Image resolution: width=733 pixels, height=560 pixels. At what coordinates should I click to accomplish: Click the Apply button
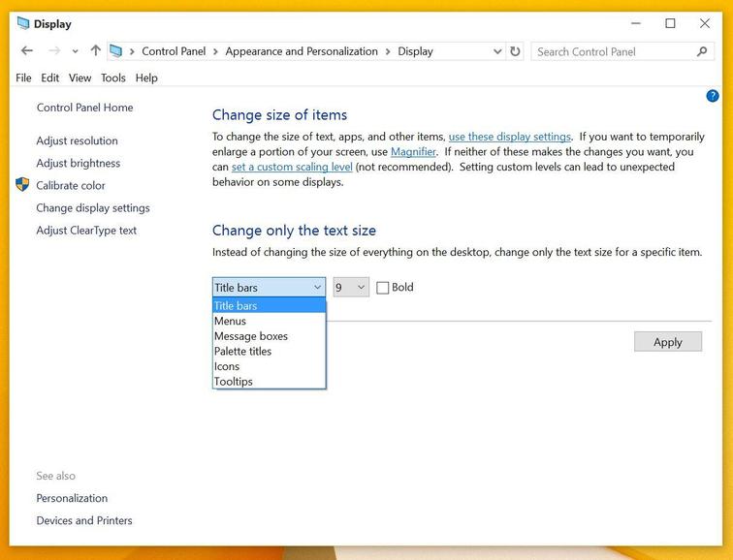(x=667, y=342)
